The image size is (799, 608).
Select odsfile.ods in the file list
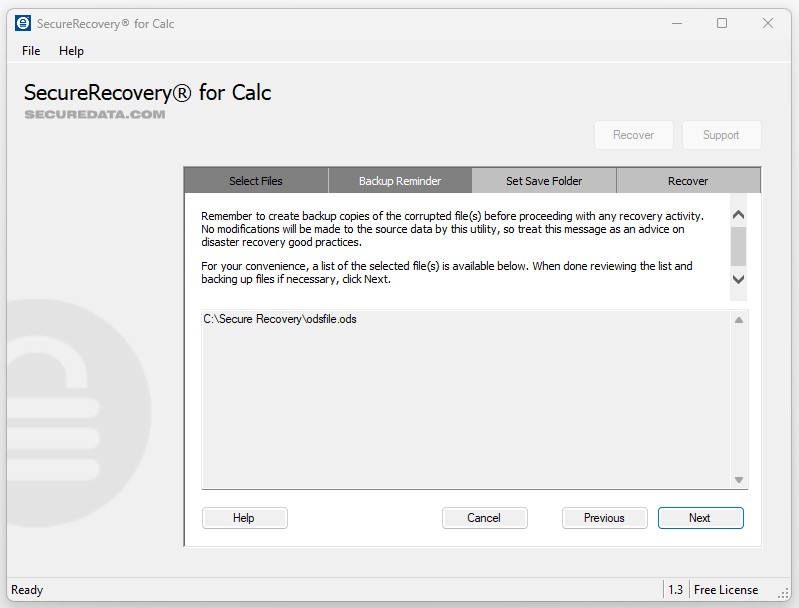pos(280,319)
